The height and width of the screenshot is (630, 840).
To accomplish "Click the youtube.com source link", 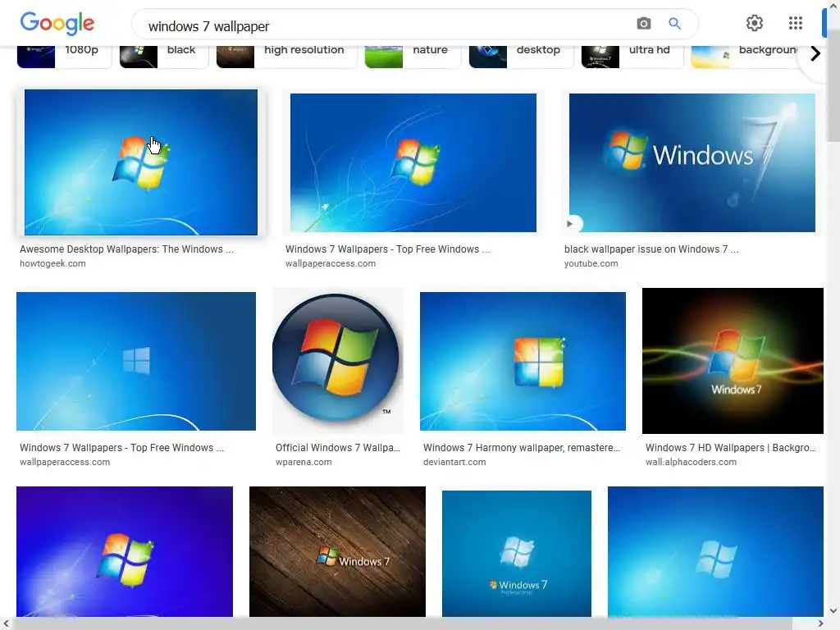I will pos(591,263).
